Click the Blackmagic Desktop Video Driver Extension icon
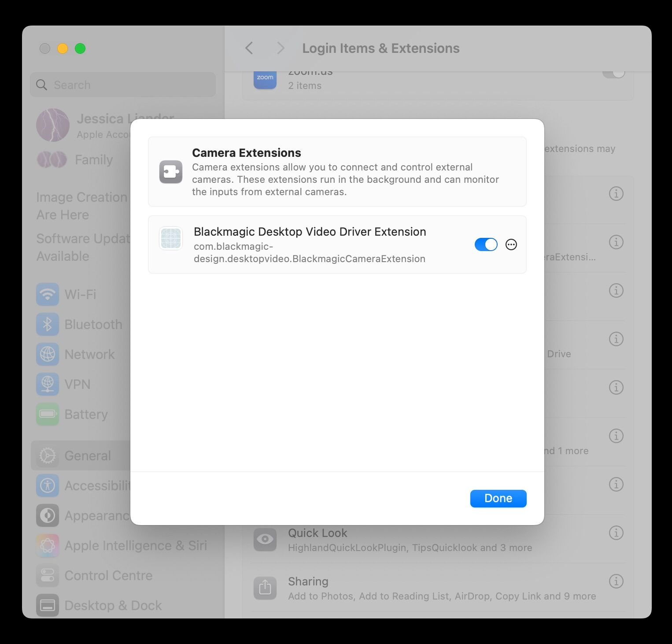The height and width of the screenshot is (644, 672). 171,238
